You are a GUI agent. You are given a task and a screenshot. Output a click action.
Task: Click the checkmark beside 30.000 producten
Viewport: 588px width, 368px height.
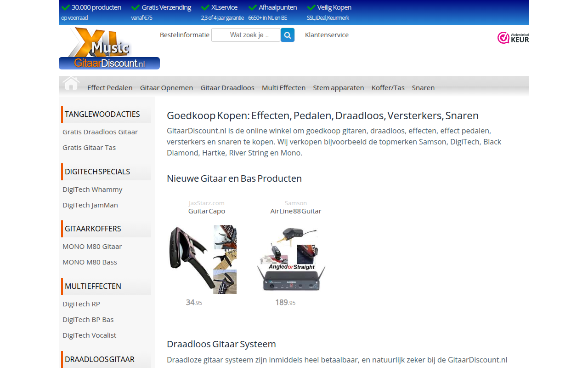[x=66, y=7]
